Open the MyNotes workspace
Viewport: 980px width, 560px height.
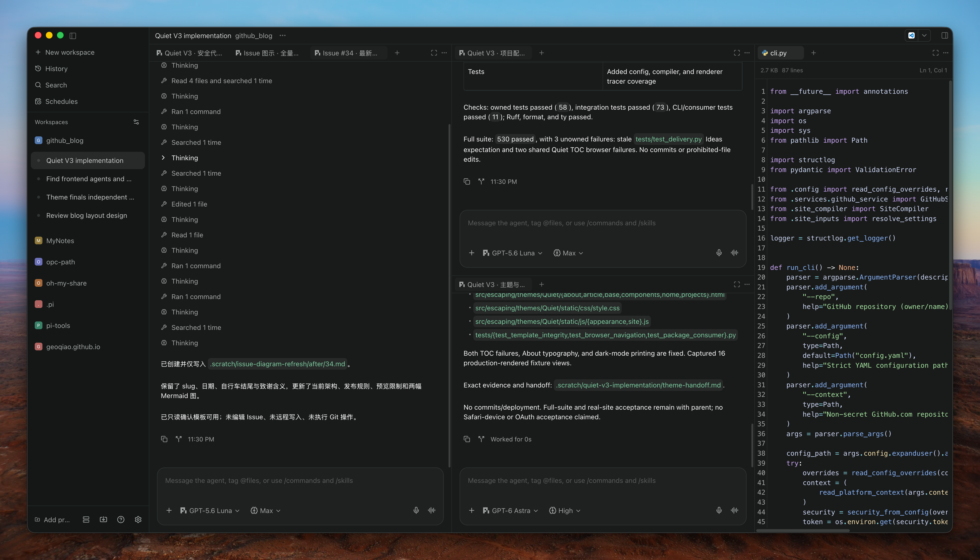(x=88, y=240)
